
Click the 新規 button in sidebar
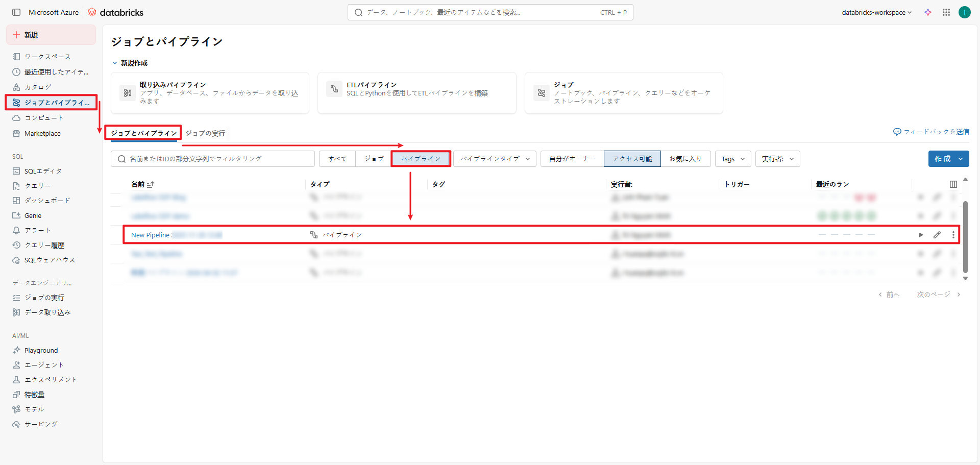(51, 35)
